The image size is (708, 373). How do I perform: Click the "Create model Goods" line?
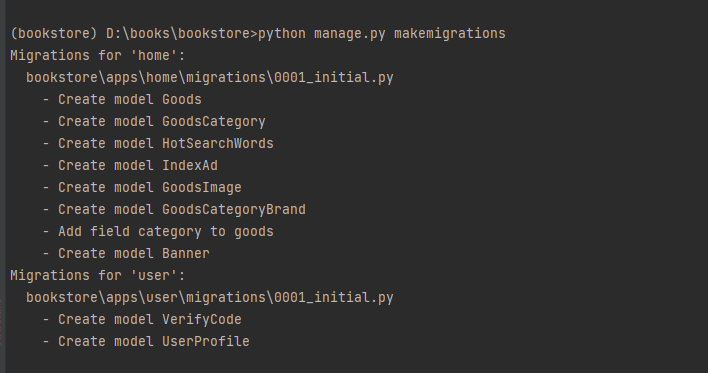(122, 99)
